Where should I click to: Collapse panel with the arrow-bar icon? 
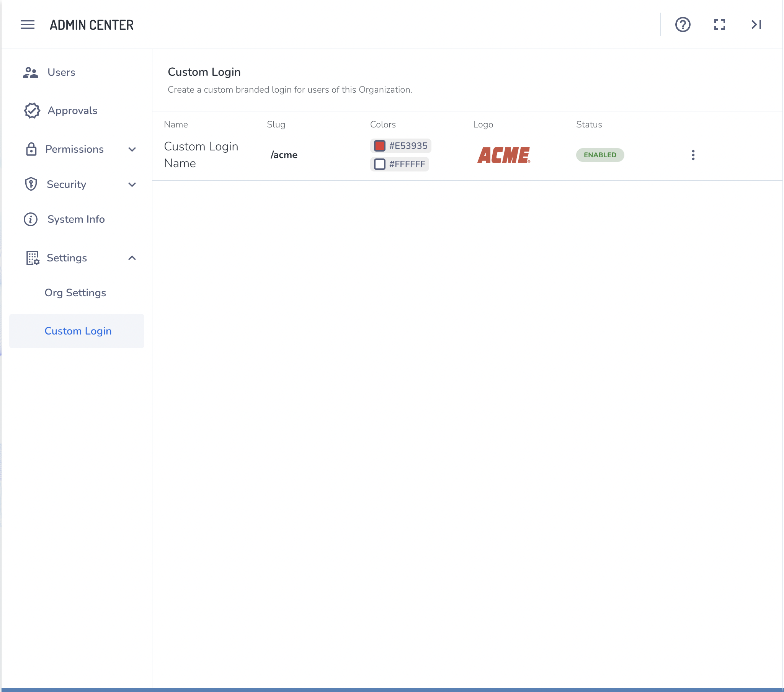[x=756, y=25]
